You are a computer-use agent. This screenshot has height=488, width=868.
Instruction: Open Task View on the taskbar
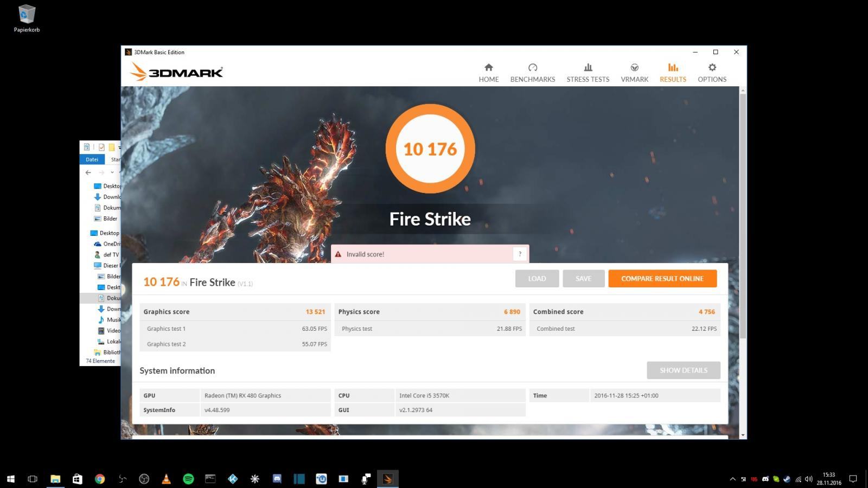click(x=33, y=479)
